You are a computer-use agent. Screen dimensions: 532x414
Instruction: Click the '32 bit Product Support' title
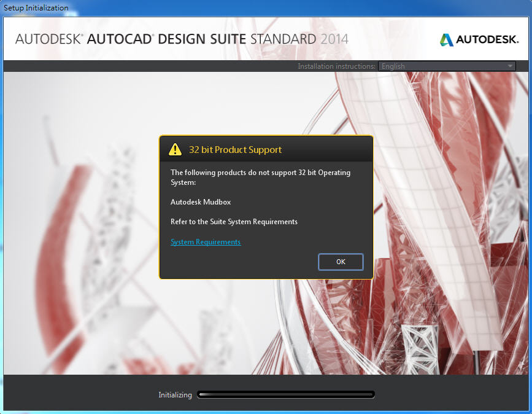(235, 149)
